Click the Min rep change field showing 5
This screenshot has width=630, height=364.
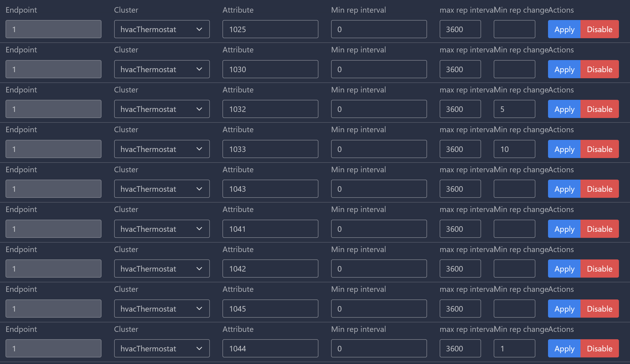514,109
